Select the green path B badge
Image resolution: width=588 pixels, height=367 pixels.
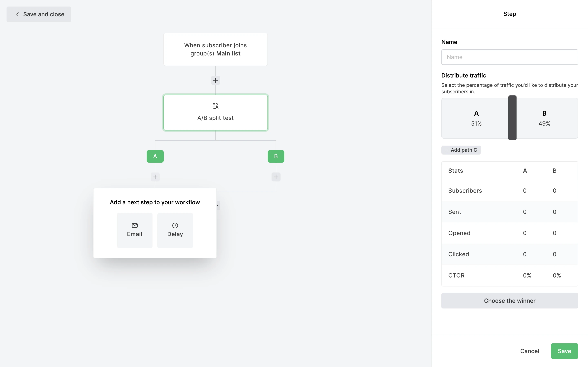click(276, 156)
